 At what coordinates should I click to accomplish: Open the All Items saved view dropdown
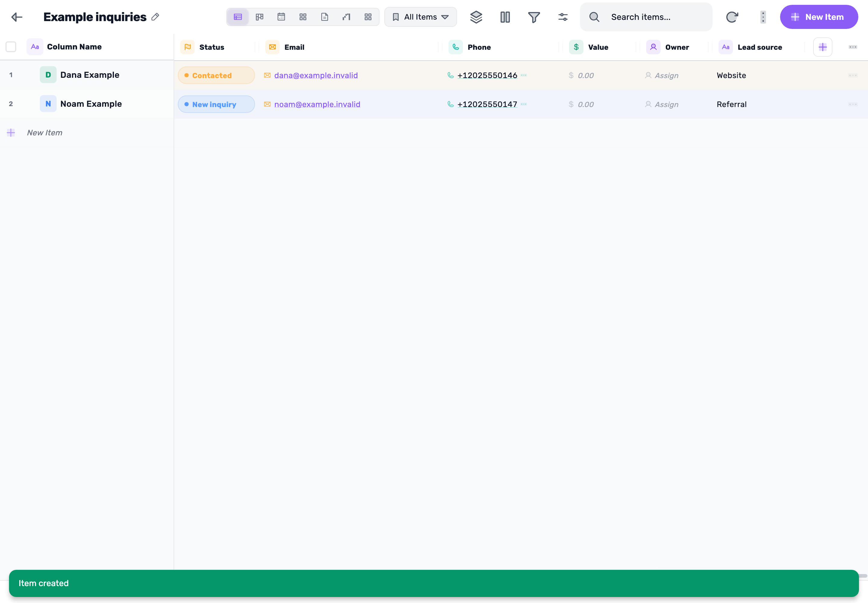point(420,17)
